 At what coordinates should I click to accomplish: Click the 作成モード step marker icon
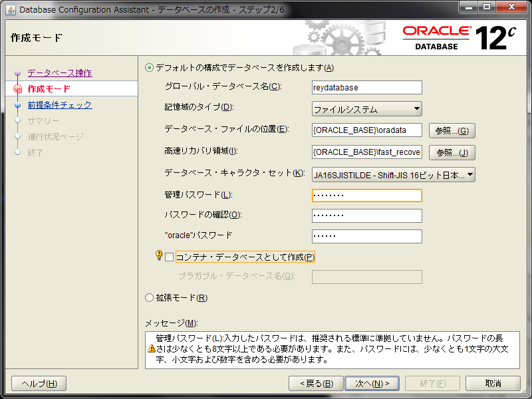tap(18, 89)
